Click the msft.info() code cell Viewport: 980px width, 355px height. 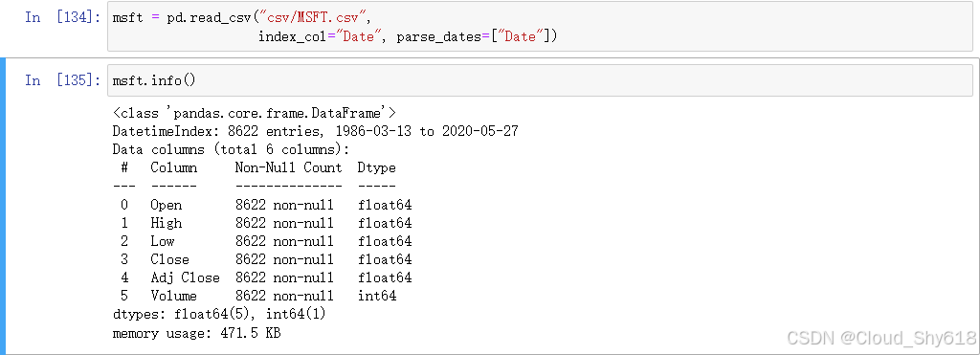540,80
